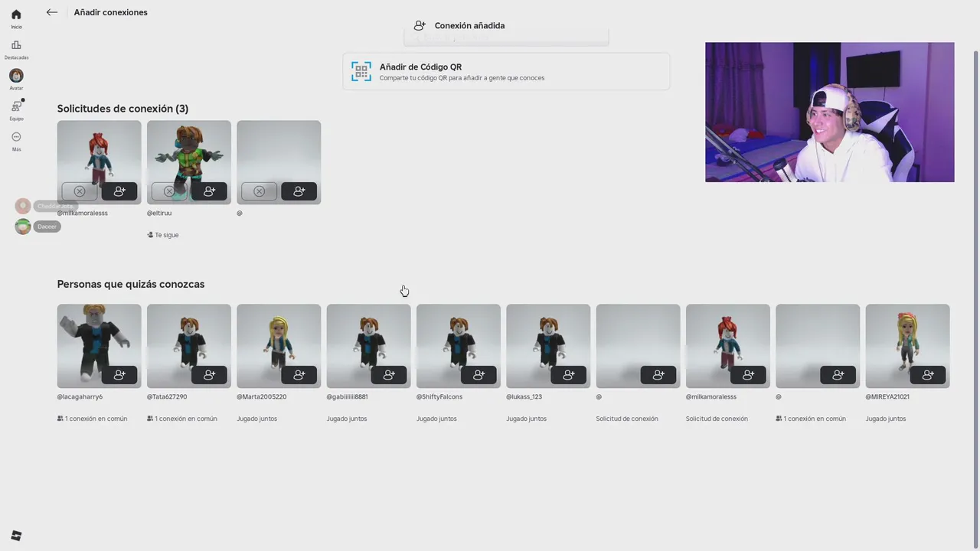Add @Tata627290 as a connection
Screen dimensions: 980x551
click(209, 375)
